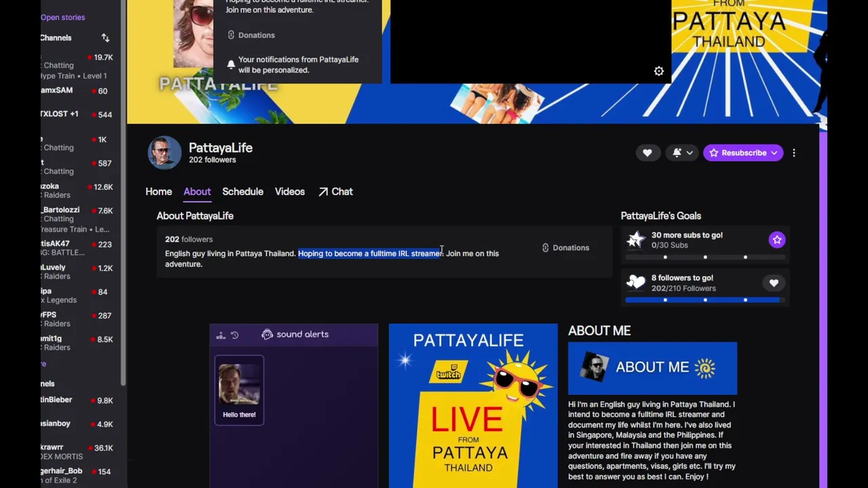
Task: Click the 0/30 Subs goal progress bar
Action: [x=705, y=257]
